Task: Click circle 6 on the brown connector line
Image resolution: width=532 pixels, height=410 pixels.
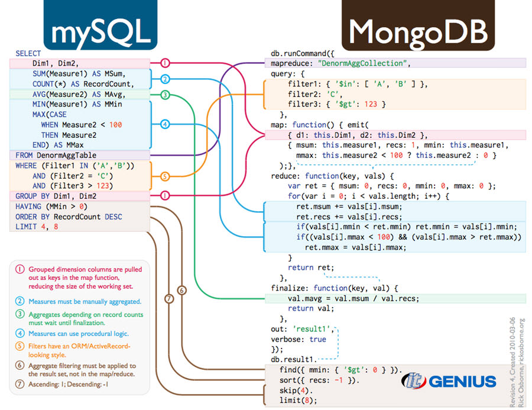Action: coord(182,290)
